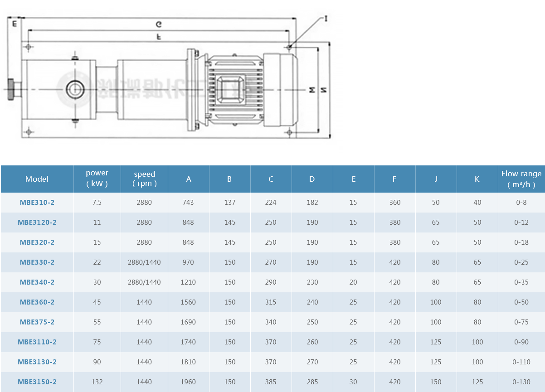Click the 2880/1440 speed cell for MBE340-2
The width and height of the screenshot is (545, 392).
click(144, 282)
